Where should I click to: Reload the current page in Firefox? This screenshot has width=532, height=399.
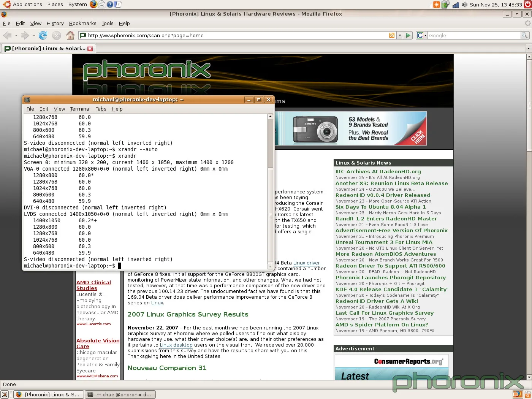pos(43,35)
